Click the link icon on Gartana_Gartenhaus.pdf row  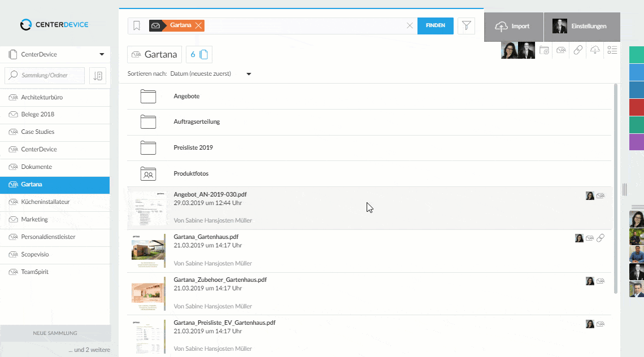point(601,238)
